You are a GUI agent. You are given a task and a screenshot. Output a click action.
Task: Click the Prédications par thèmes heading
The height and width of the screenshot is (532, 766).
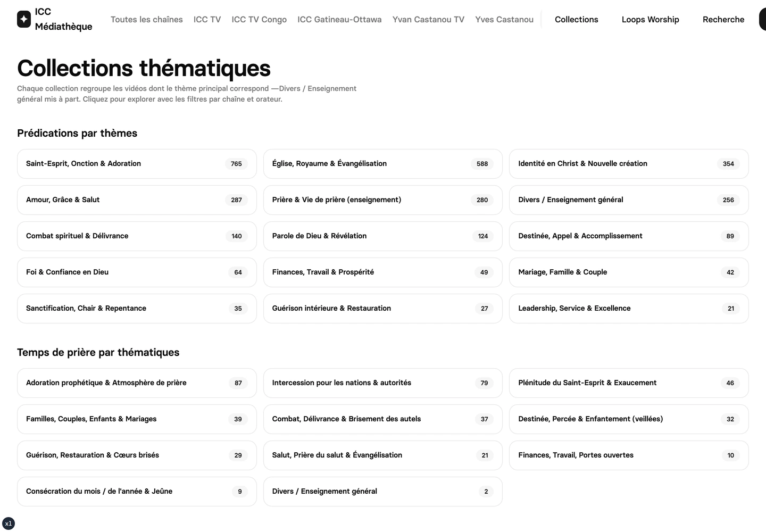77,133
